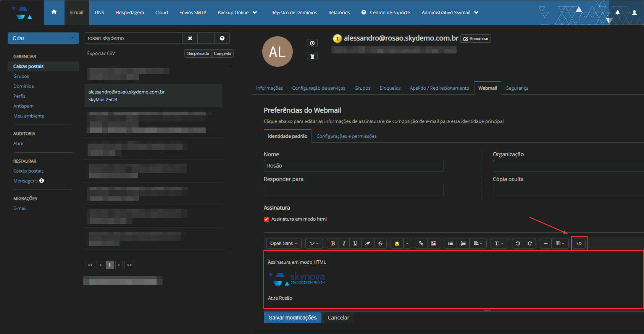Open notifications bell in top bar
644x334 pixels.
tap(617, 13)
